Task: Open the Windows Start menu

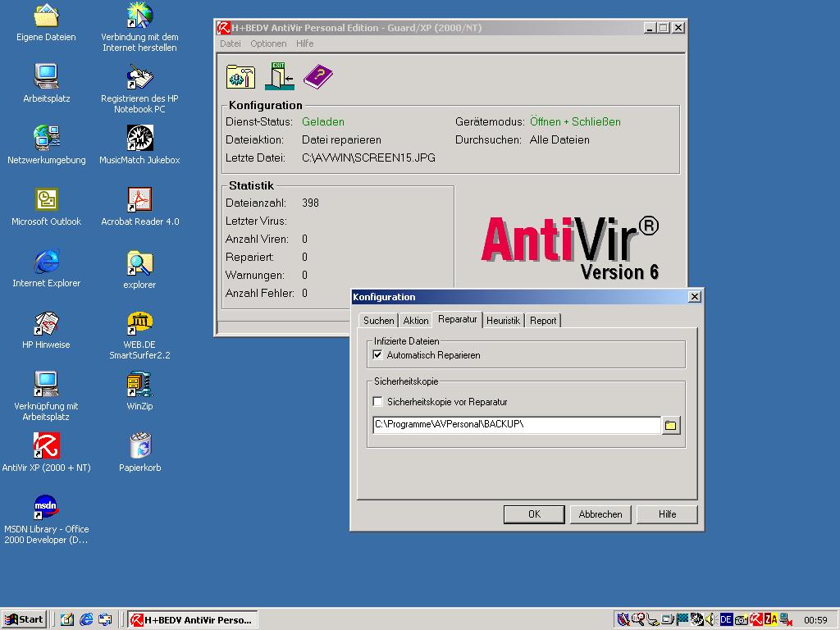Action: (x=24, y=620)
